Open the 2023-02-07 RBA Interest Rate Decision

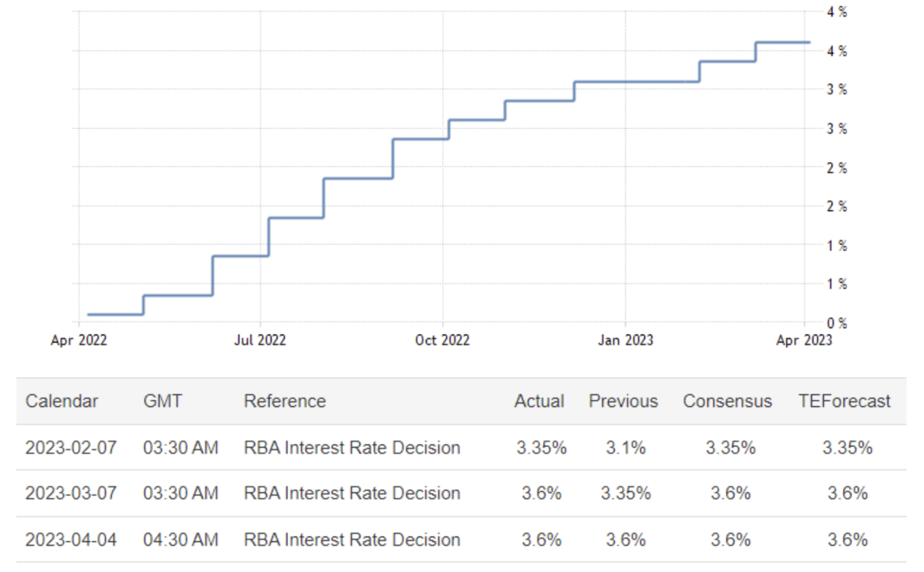352,448
